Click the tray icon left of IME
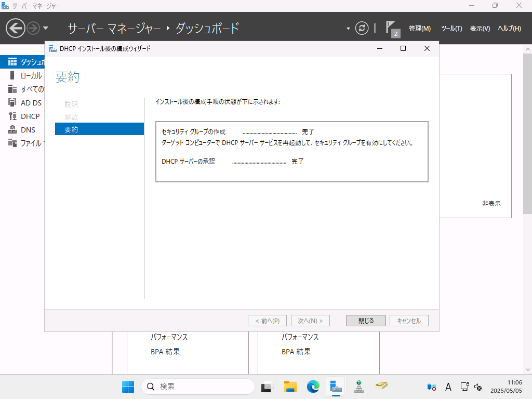Image resolution: width=532 pixels, height=399 pixels. coord(432,387)
